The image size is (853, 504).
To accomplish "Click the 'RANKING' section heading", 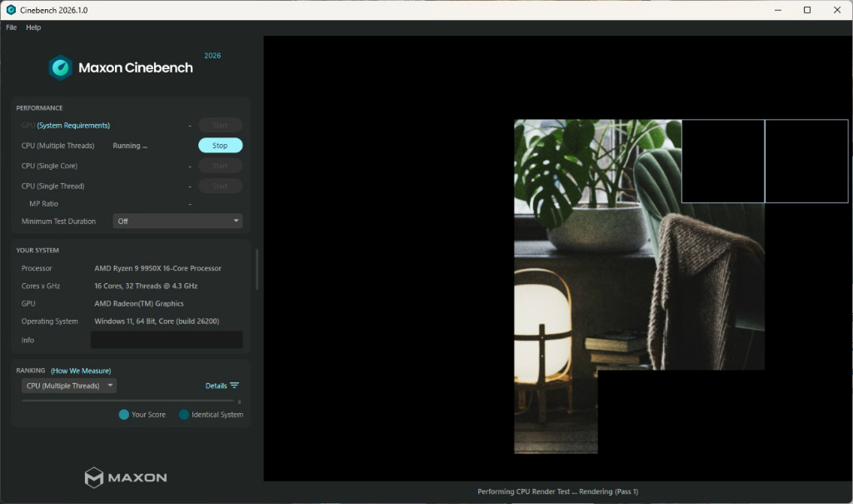I will coord(31,371).
